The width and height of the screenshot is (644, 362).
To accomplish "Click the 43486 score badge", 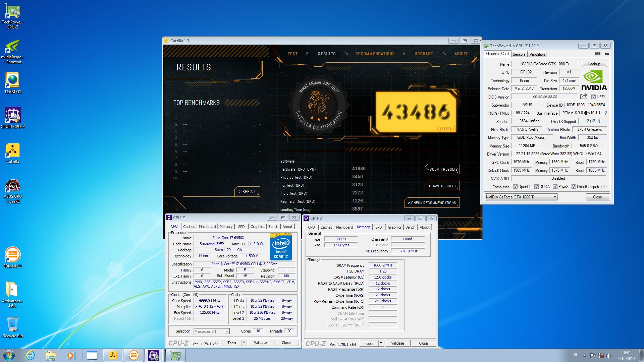I will (416, 112).
